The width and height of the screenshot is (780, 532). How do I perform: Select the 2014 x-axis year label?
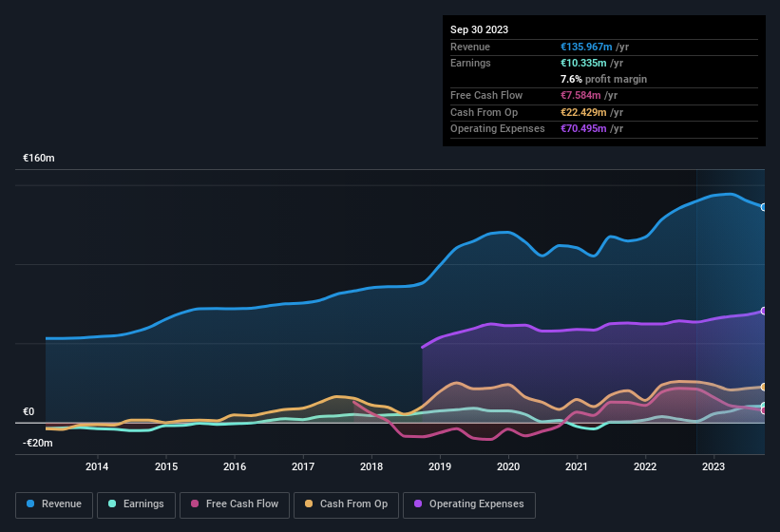tap(96, 466)
